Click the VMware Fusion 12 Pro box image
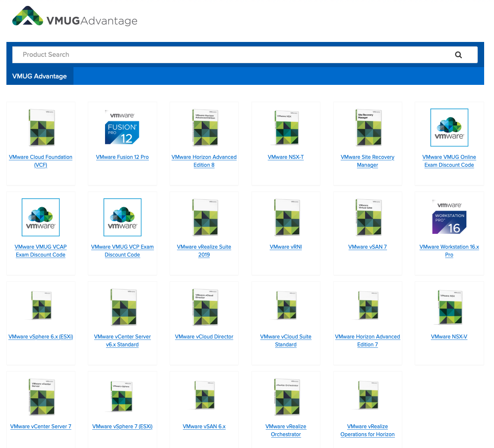The width and height of the screenshot is (494, 448). point(122,127)
